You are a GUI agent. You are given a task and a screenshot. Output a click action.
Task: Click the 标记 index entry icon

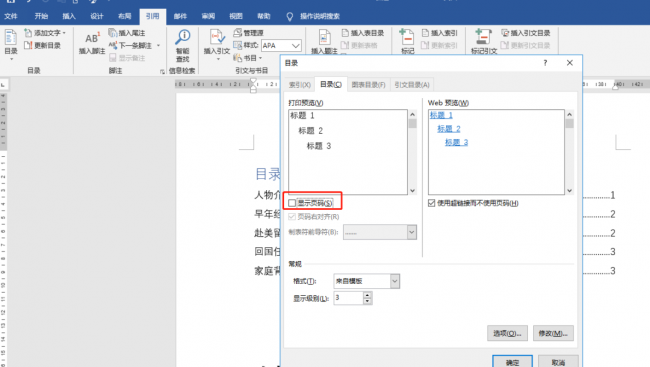click(407, 37)
